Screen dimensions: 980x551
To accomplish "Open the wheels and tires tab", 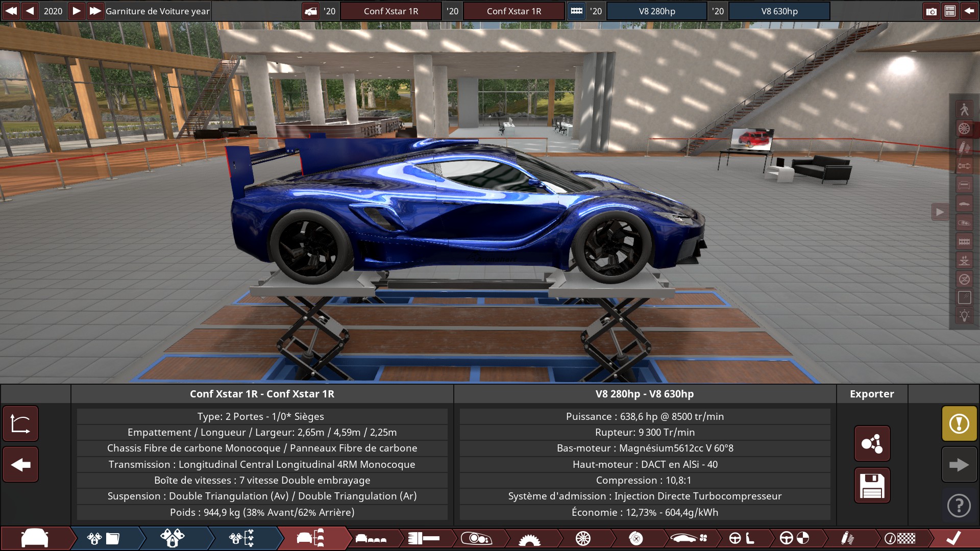I will (583, 538).
